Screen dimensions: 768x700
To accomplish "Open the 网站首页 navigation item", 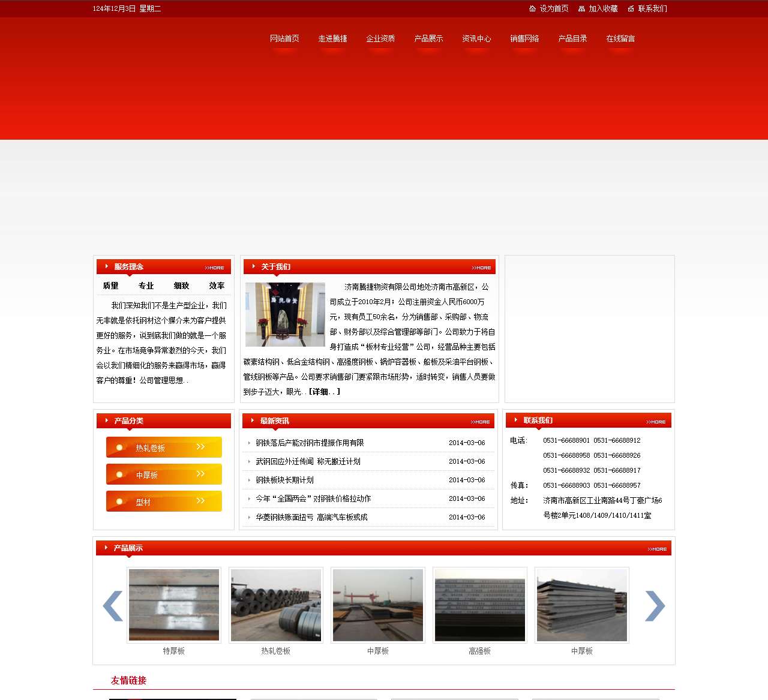I will pyautogui.click(x=284, y=38).
